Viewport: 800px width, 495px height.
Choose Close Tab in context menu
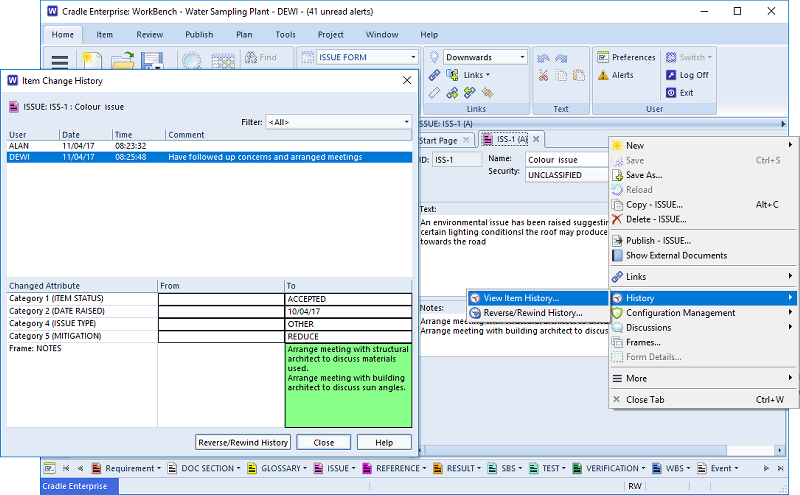pos(704,400)
